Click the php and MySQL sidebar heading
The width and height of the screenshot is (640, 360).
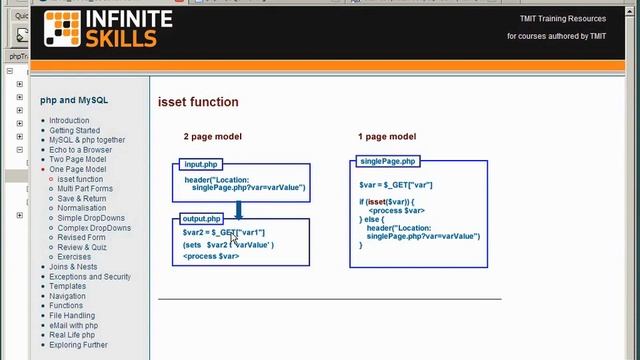tap(74, 100)
